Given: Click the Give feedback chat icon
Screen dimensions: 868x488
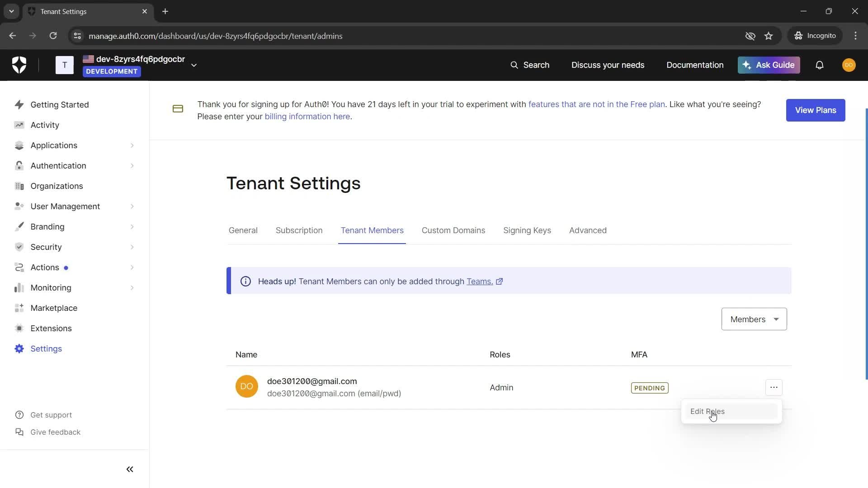Looking at the screenshot, I should click(19, 432).
